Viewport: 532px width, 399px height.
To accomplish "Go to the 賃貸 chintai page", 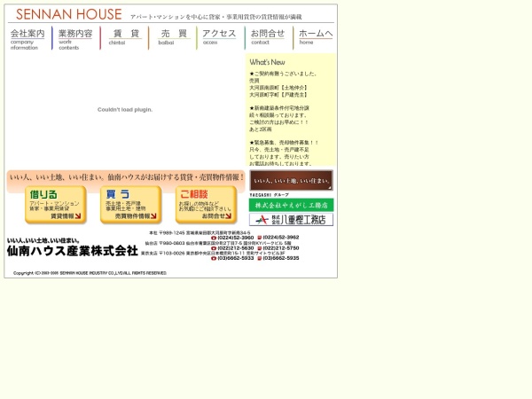I will coord(126,37).
